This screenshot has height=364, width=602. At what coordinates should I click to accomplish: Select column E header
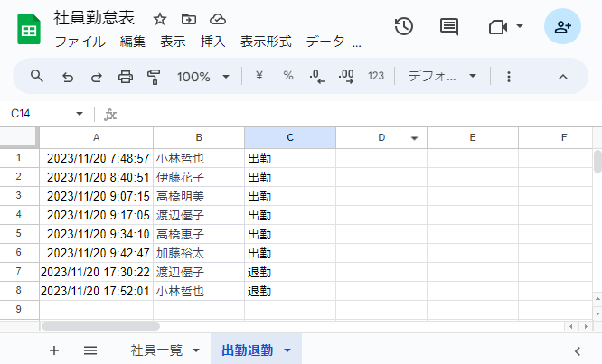tap(473, 137)
